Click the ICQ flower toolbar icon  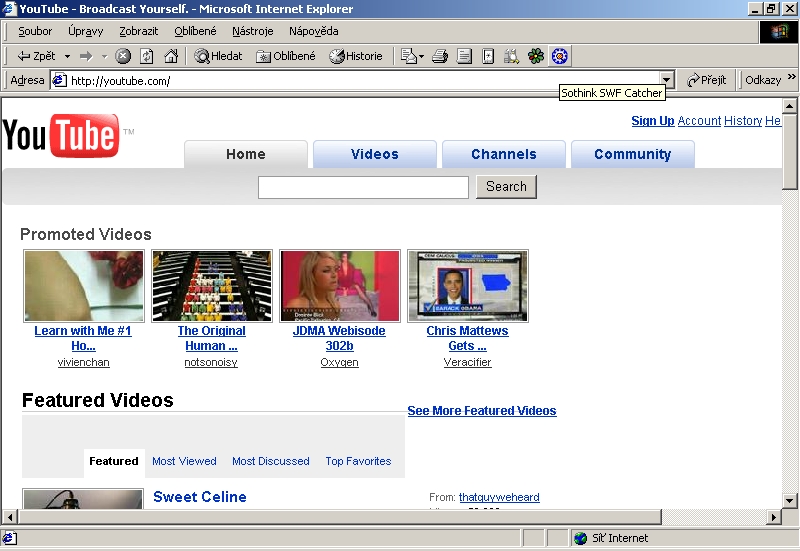[536, 56]
